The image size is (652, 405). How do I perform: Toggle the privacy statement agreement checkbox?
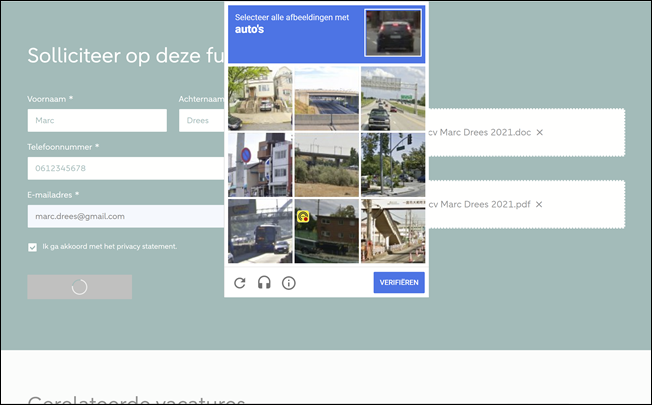[x=33, y=247]
